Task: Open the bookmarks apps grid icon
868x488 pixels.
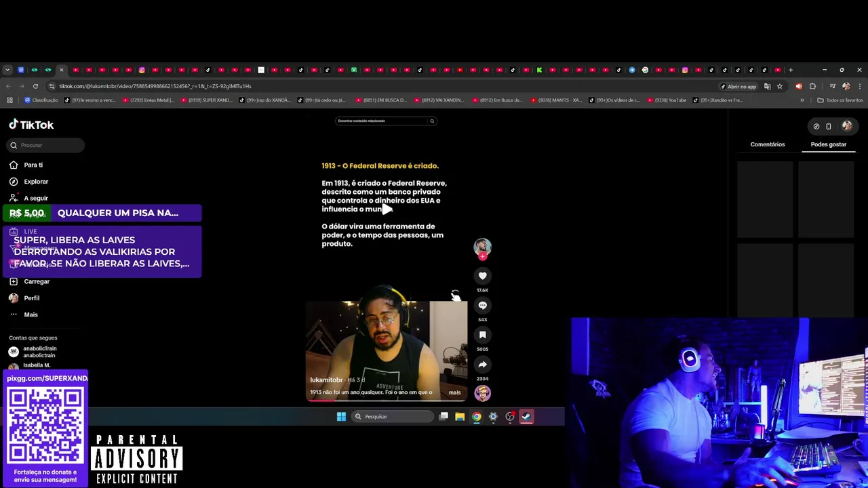Action: pos(9,100)
